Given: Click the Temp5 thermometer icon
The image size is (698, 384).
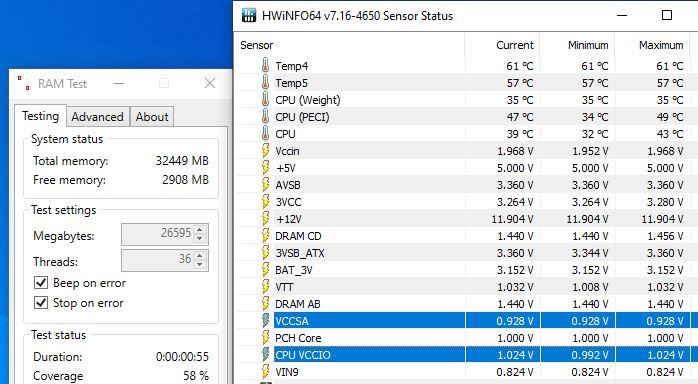Looking at the screenshot, I should [265, 82].
